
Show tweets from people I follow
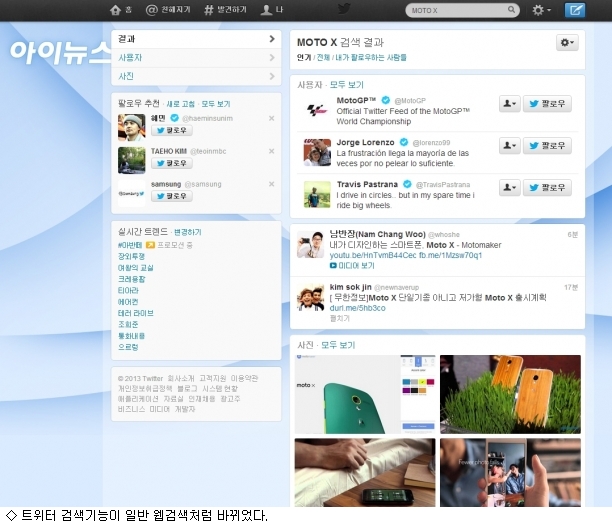click(x=371, y=57)
